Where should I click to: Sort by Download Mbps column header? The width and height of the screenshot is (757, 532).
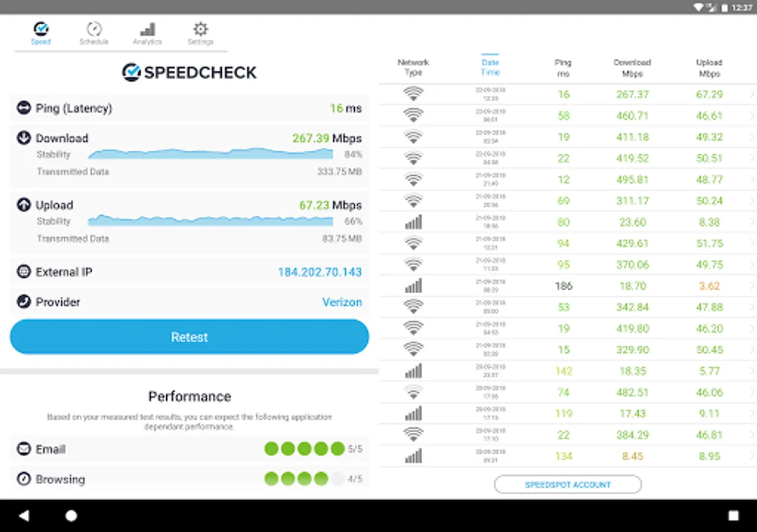[x=632, y=67]
